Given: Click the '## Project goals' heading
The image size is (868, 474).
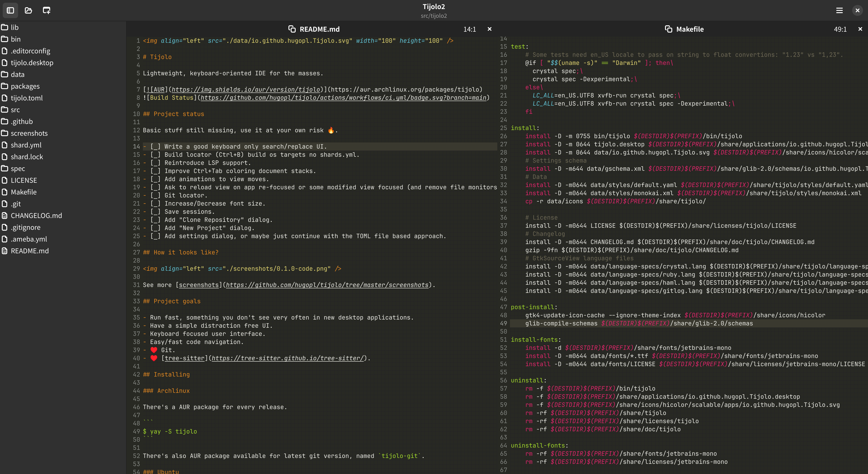Looking at the screenshot, I should pos(172,301).
